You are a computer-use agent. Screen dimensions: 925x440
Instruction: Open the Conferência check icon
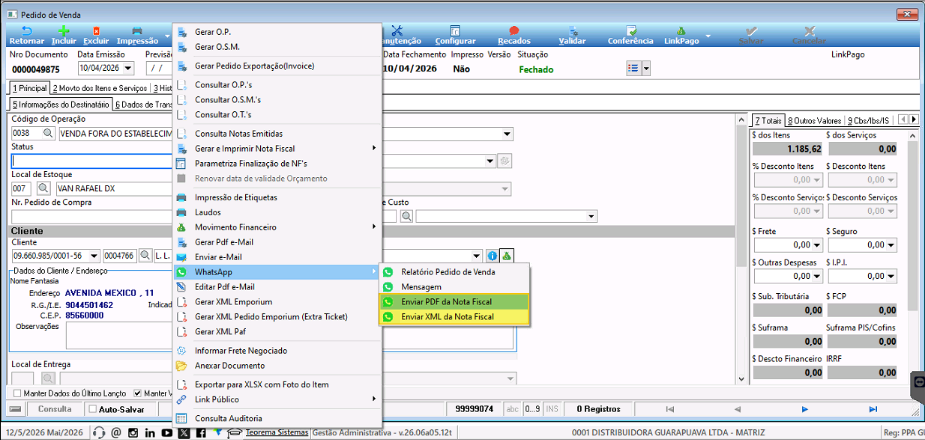631,31
